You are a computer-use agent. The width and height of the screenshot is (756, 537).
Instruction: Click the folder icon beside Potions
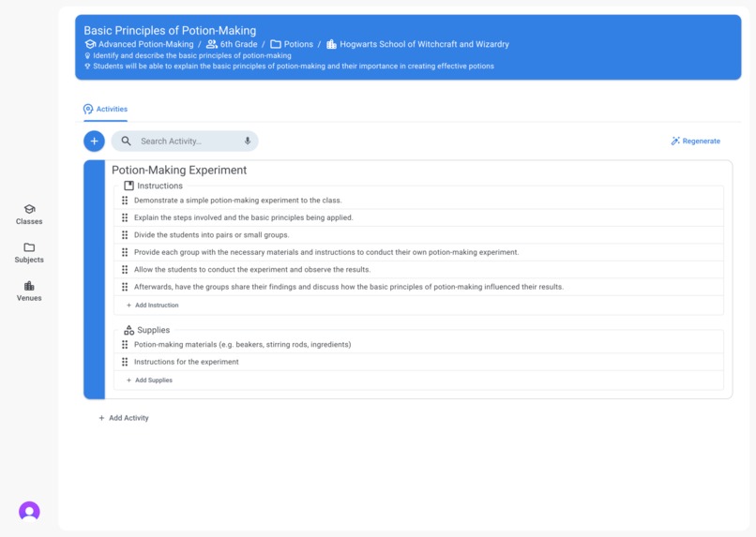pos(276,44)
